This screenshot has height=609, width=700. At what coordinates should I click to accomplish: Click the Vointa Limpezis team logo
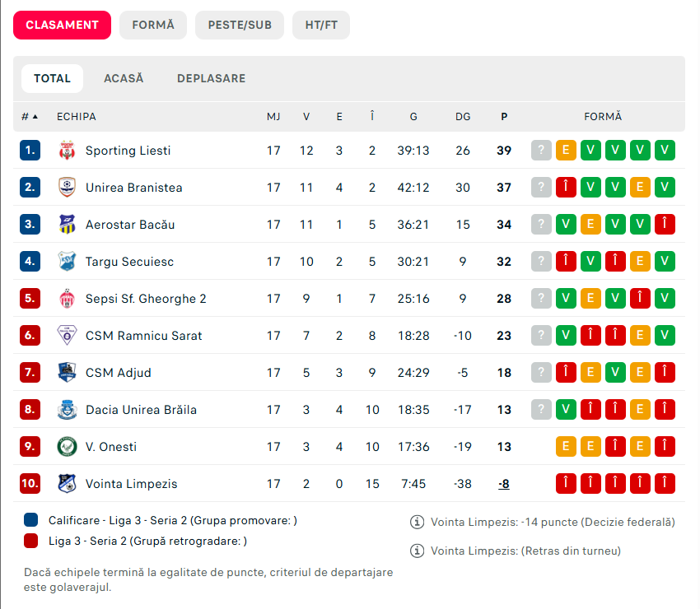click(67, 484)
